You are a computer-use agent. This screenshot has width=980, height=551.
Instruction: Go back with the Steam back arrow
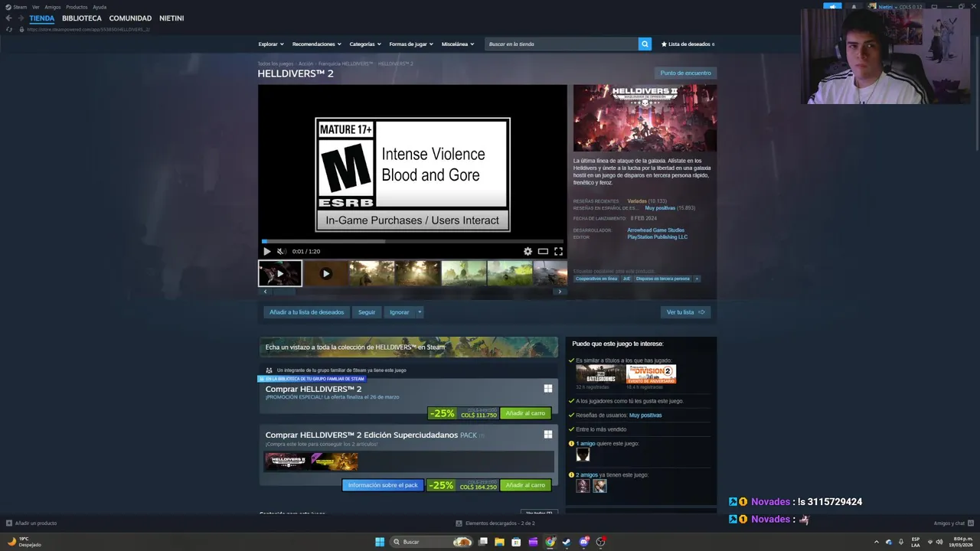pyautogui.click(x=9, y=18)
